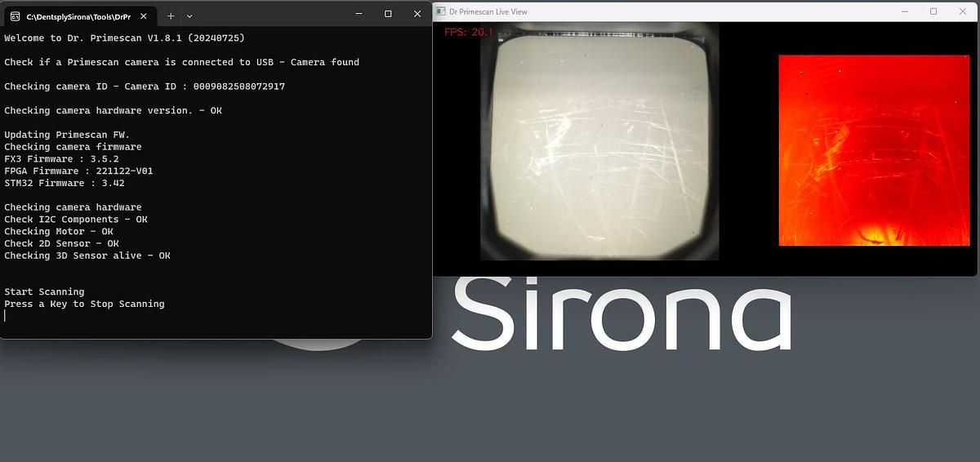Minimize the terminal console window
980x462 pixels.
point(358,14)
